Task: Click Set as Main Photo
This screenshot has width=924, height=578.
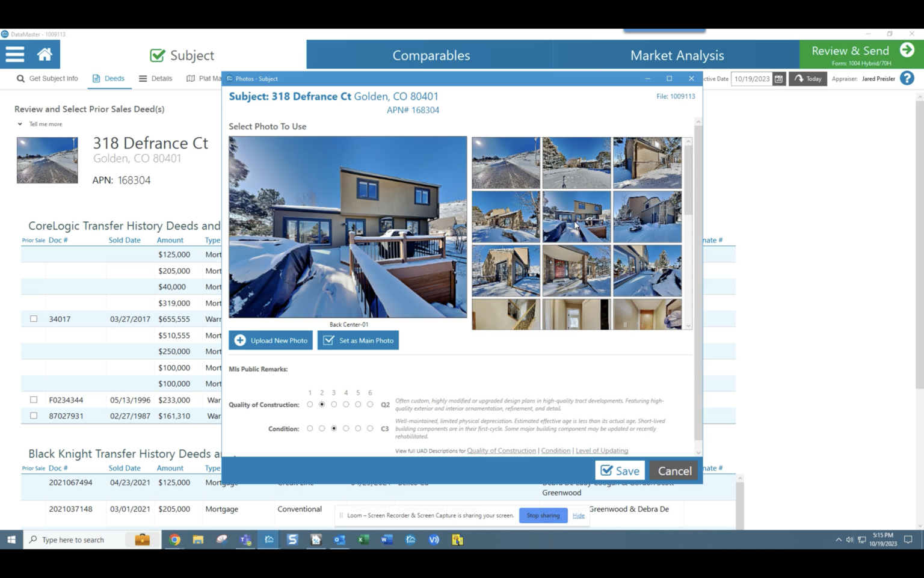Action: (x=358, y=340)
